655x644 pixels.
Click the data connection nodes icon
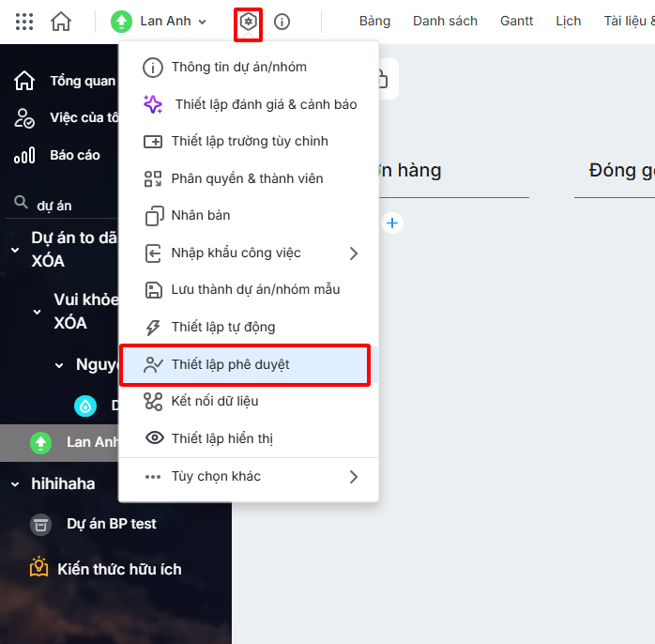coord(153,402)
